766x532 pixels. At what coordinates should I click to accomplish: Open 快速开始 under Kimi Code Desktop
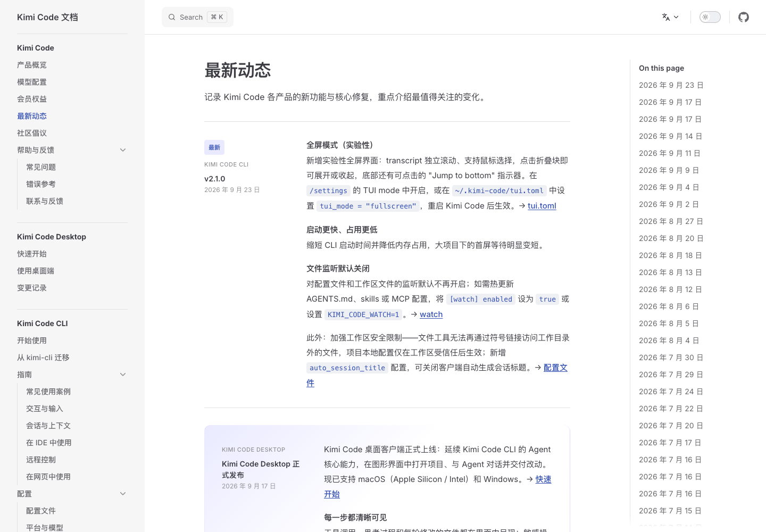pyautogui.click(x=32, y=254)
